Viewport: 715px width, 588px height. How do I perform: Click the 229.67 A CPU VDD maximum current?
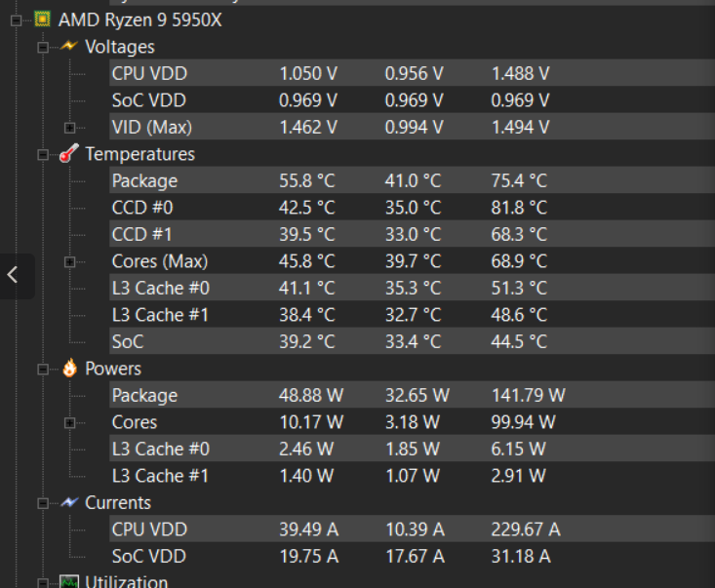click(x=526, y=529)
